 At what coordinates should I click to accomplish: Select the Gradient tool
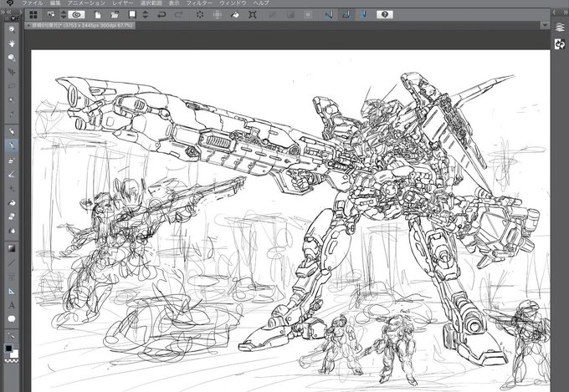coord(12,248)
